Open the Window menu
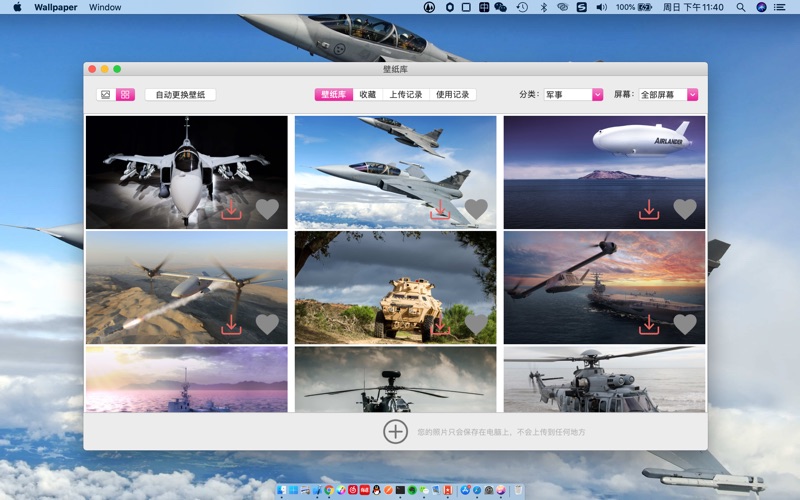800x500 pixels. tap(105, 7)
